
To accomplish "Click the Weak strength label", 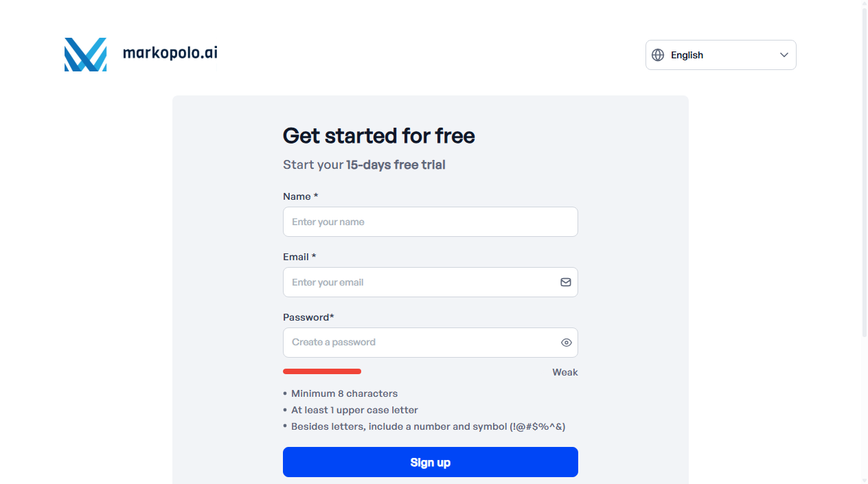I will click(565, 372).
